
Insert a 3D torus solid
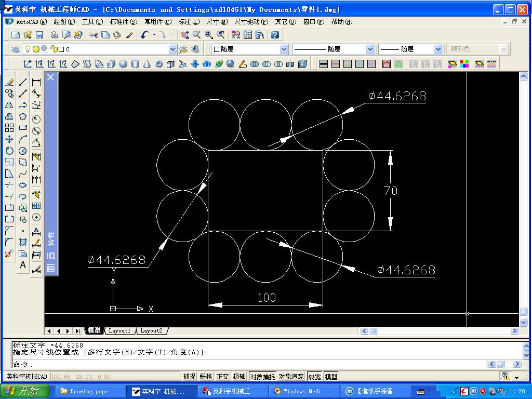click(158, 64)
